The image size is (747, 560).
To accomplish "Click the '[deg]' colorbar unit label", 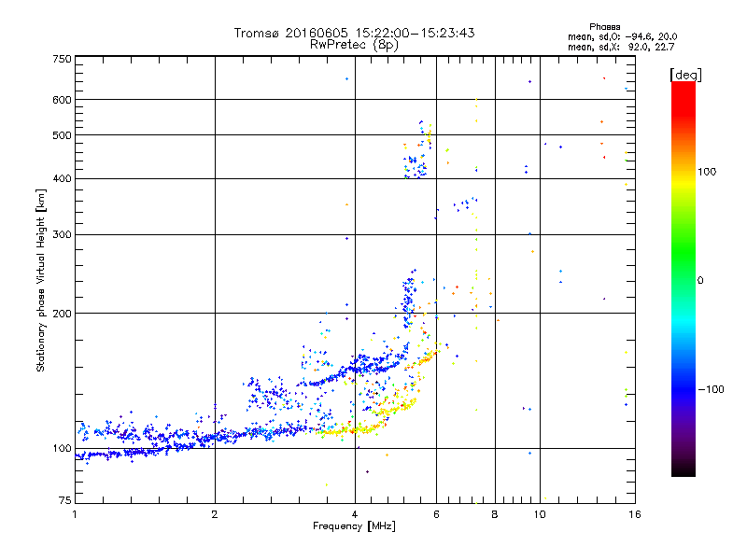I will 685,75.
